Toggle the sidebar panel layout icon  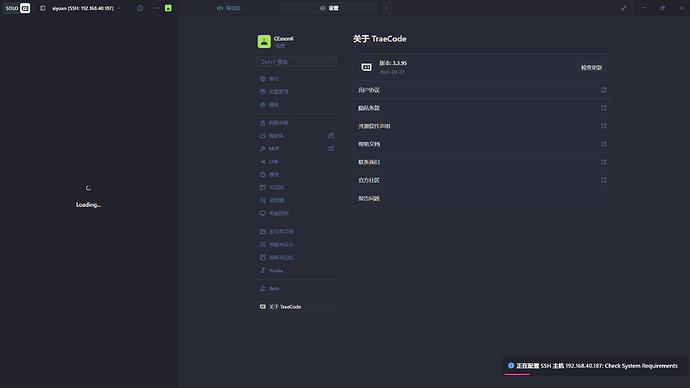43,8
